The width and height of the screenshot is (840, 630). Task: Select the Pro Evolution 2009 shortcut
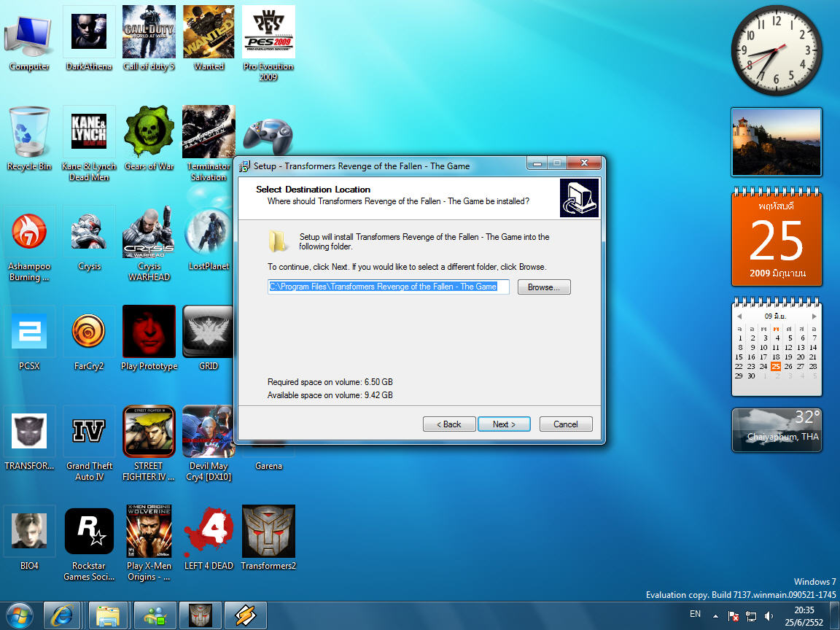pyautogui.click(x=268, y=43)
